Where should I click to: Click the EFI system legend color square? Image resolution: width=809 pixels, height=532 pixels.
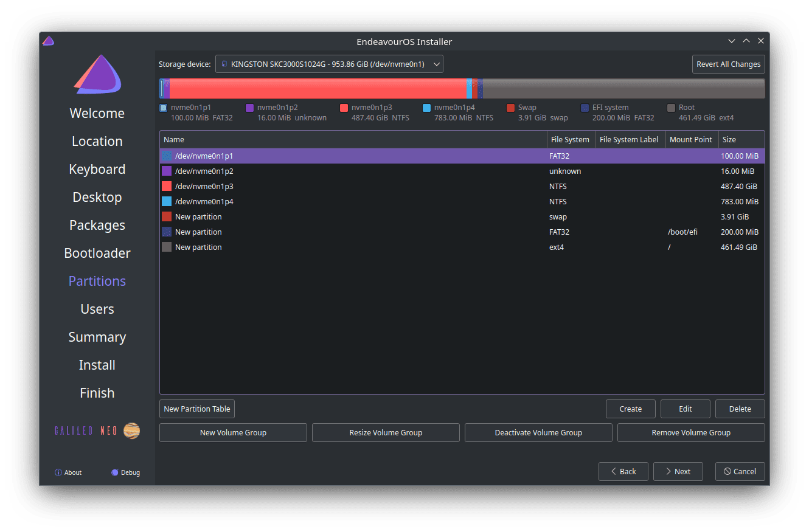pyautogui.click(x=585, y=108)
